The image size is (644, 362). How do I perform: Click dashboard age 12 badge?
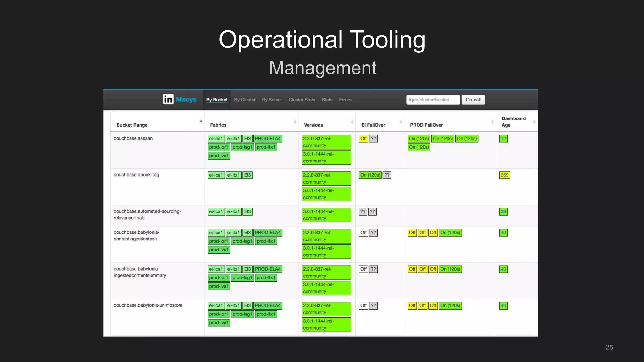[x=503, y=139]
